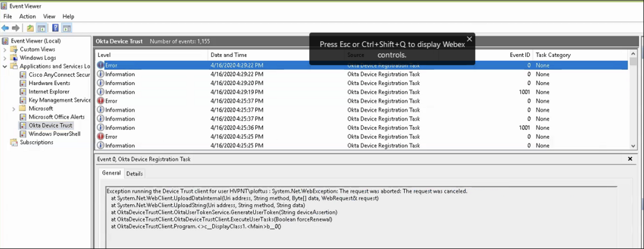Viewport: 644px width, 249px height.
Task: Click the Event Viewer title bar icon
Action: (x=4, y=6)
